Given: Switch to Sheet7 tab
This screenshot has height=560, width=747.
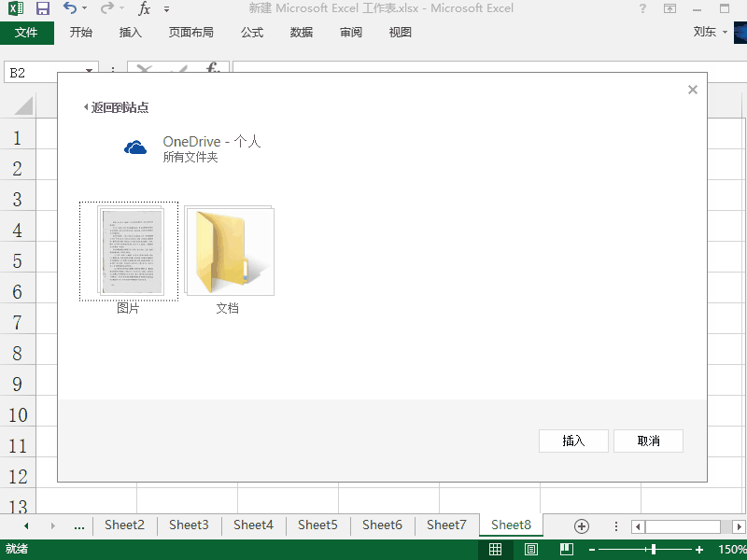Looking at the screenshot, I should tap(446, 525).
